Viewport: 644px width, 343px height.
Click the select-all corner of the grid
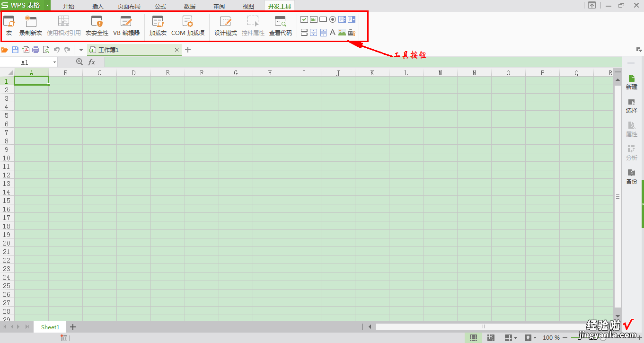7,73
